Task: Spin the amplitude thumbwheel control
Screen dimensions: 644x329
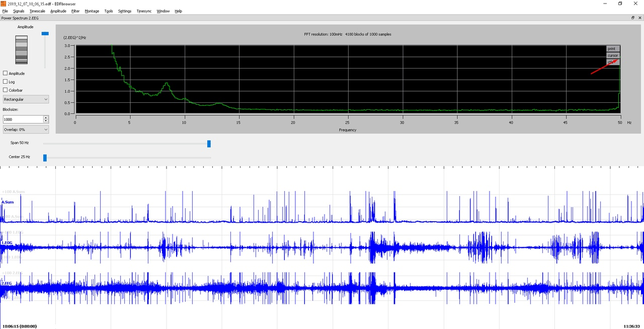Action: [x=21, y=49]
